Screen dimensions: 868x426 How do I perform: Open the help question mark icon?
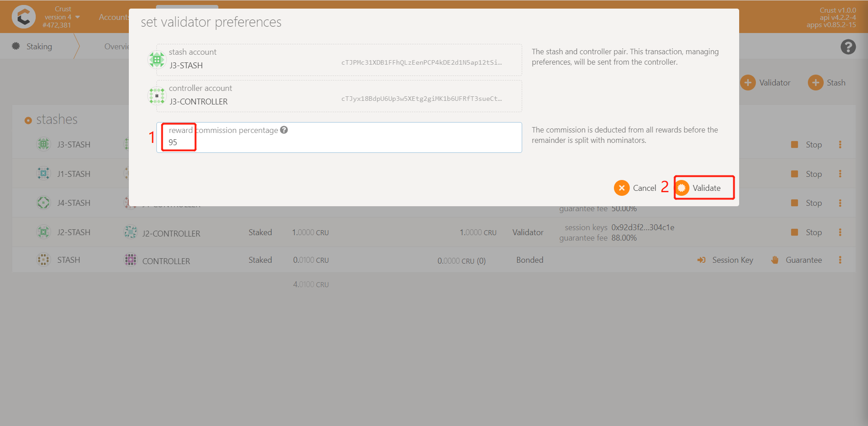tap(848, 47)
